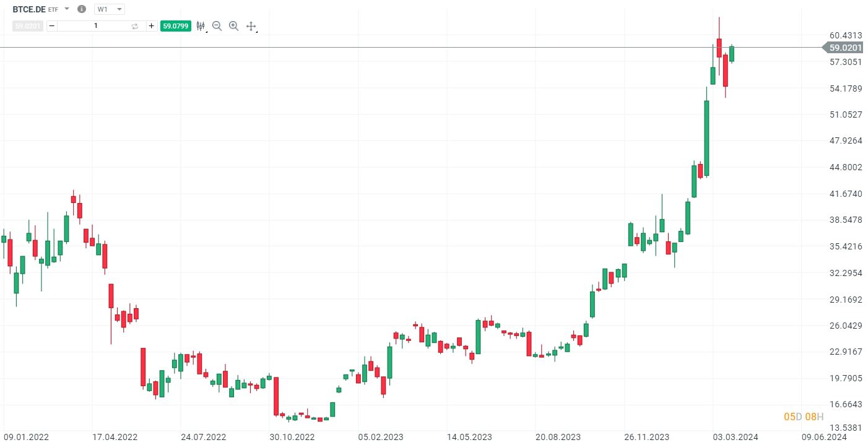The height and width of the screenshot is (445, 868).
Task: Open the chart type candlestick menu
Action: tap(201, 26)
